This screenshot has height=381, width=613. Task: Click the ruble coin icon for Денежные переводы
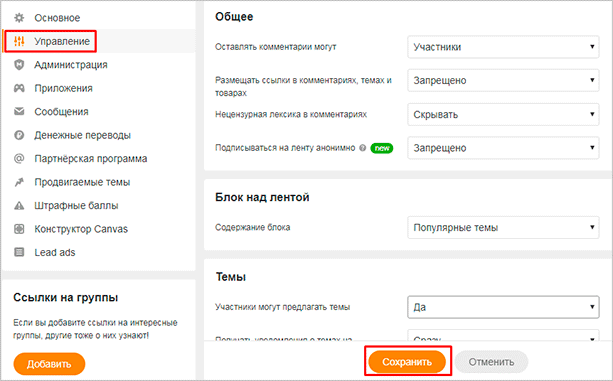(x=19, y=135)
